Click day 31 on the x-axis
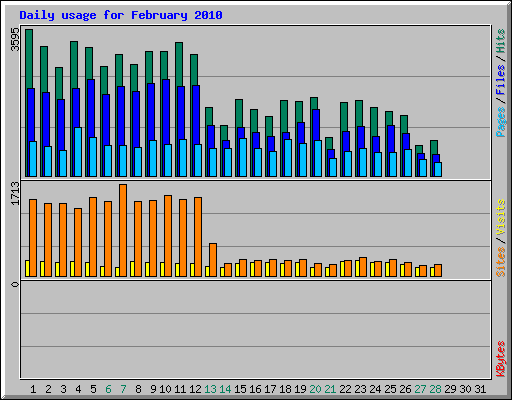512x400 pixels. pyautogui.click(x=480, y=389)
